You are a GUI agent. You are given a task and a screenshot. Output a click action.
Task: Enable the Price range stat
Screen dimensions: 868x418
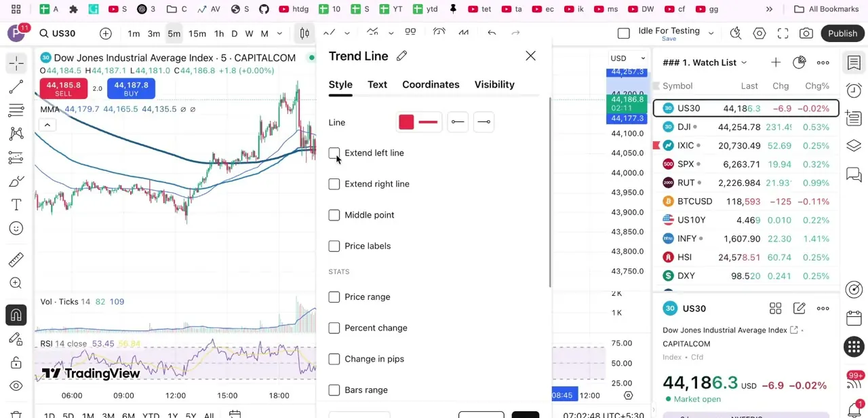tap(334, 297)
